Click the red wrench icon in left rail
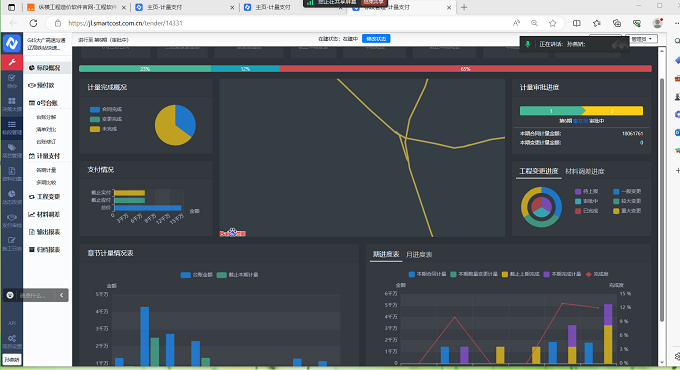 [x=12, y=62]
